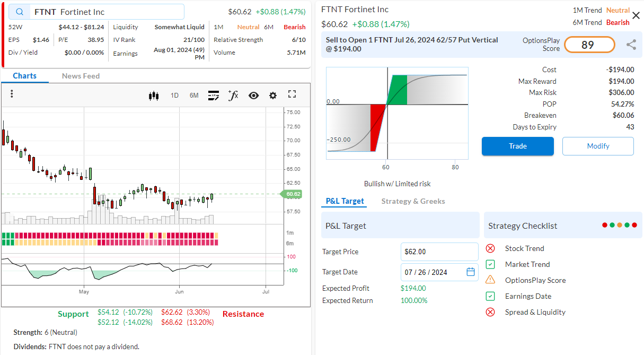
Task: Click the strategy checklist colored dots
Action: pos(619,225)
